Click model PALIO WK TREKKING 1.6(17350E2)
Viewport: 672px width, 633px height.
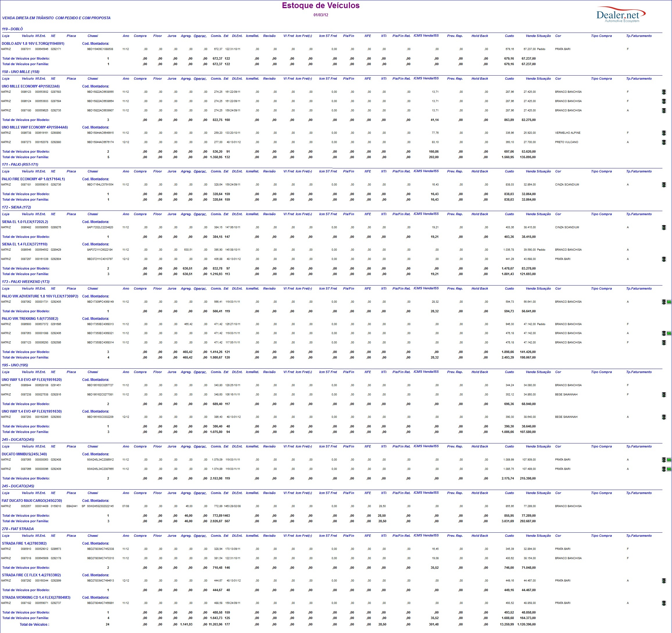[30, 318]
